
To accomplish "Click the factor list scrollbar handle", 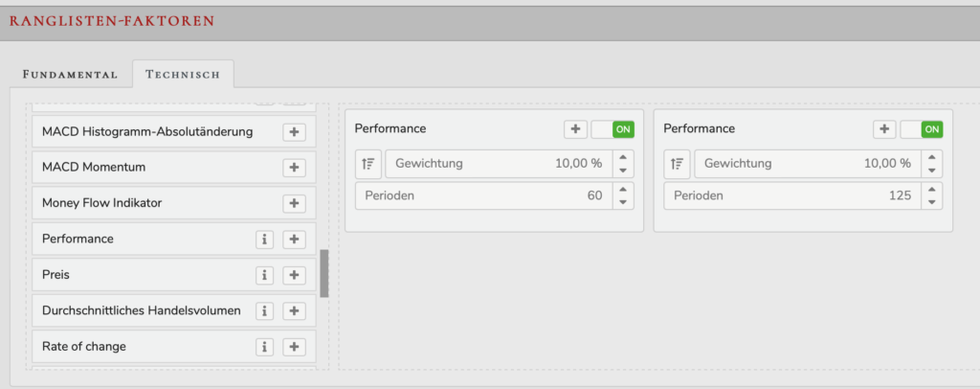I will (x=324, y=273).
